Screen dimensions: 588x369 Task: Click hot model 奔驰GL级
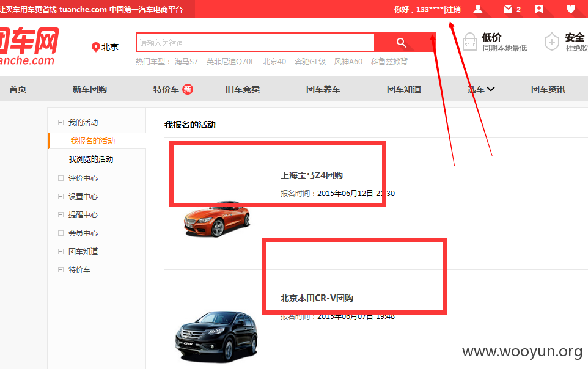click(x=310, y=62)
